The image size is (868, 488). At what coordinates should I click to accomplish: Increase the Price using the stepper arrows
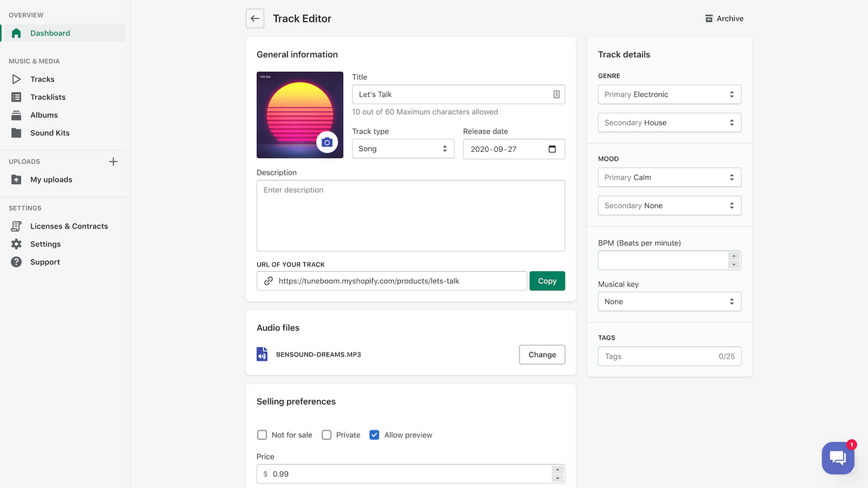pyautogui.click(x=557, y=470)
